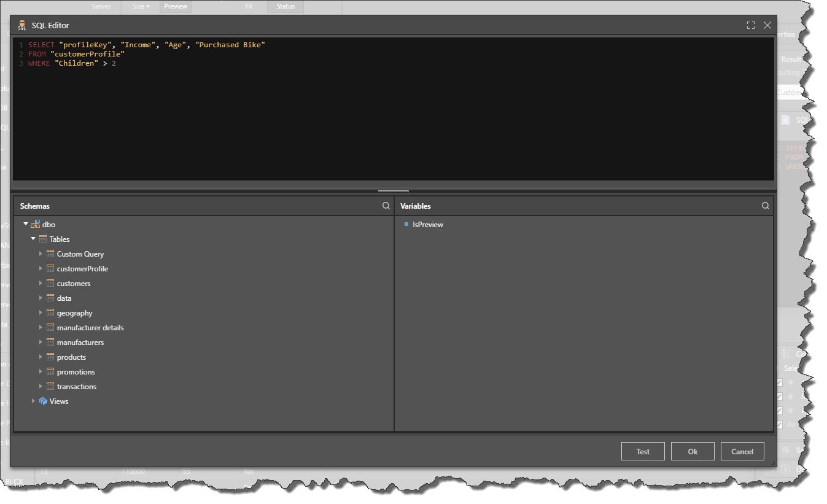Click the dbo schema icon
This screenshot has width=827, height=504.
[36, 225]
